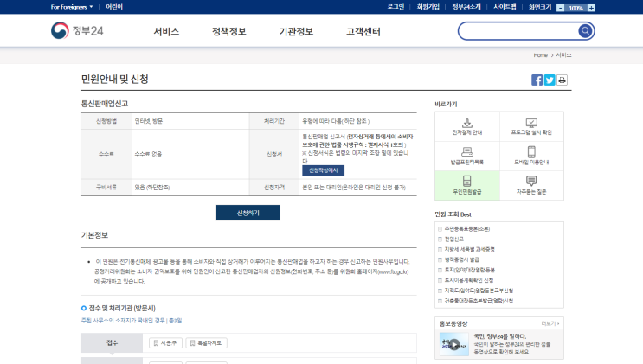Click the 정부24 logo
The image size is (643, 364).
pyautogui.click(x=77, y=31)
